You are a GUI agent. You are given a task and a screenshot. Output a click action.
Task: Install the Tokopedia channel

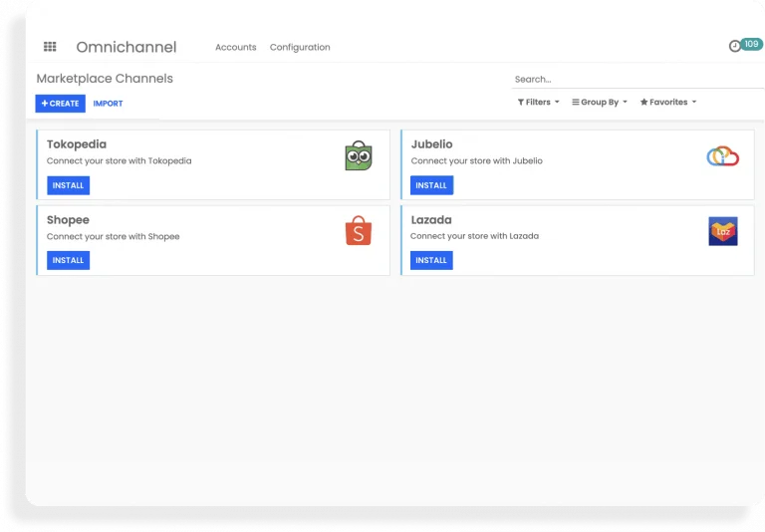coord(68,185)
